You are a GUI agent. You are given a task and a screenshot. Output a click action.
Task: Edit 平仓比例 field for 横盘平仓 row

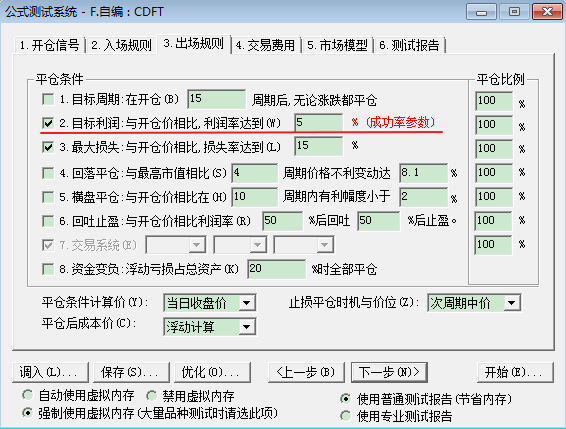(494, 197)
